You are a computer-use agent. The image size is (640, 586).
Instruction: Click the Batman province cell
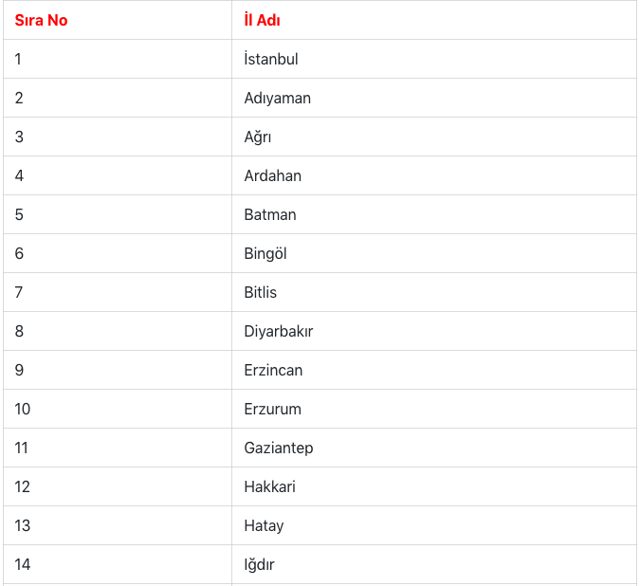(x=270, y=215)
